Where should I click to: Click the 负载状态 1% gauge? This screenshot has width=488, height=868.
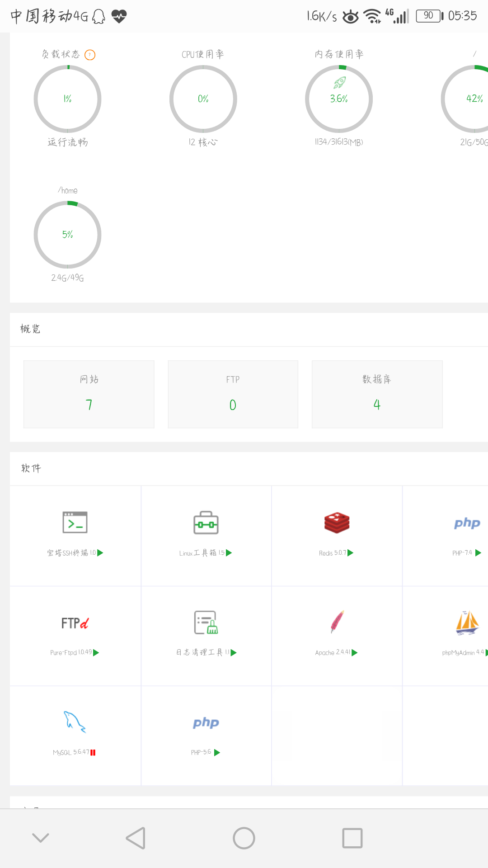(x=68, y=99)
